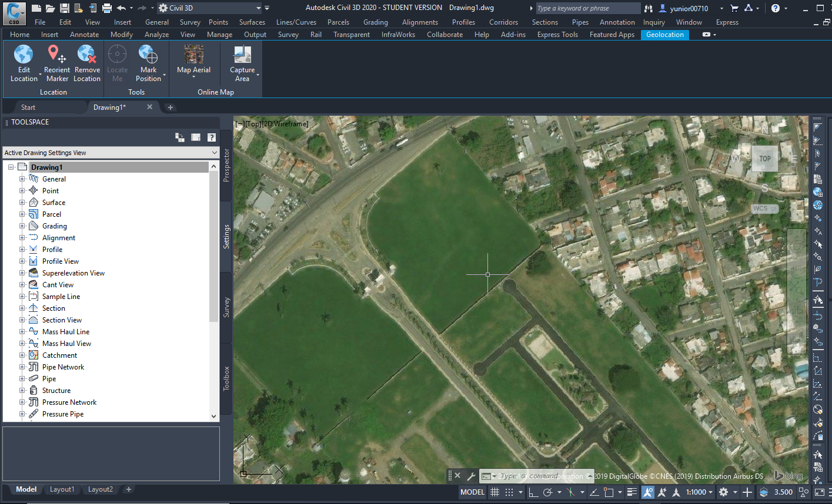
Task: Toggle snap mode dotted grid icon
Action: [x=509, y=492]
